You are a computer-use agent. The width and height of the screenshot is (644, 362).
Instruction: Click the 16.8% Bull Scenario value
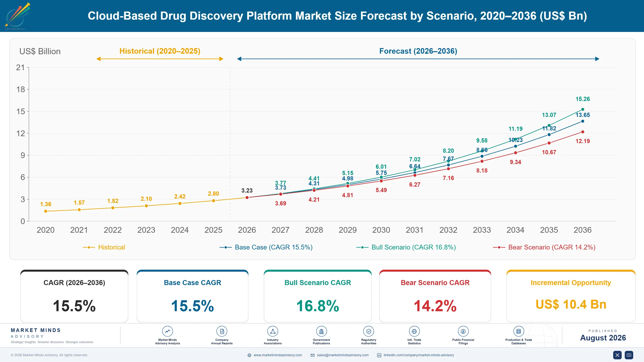point(318,306)
